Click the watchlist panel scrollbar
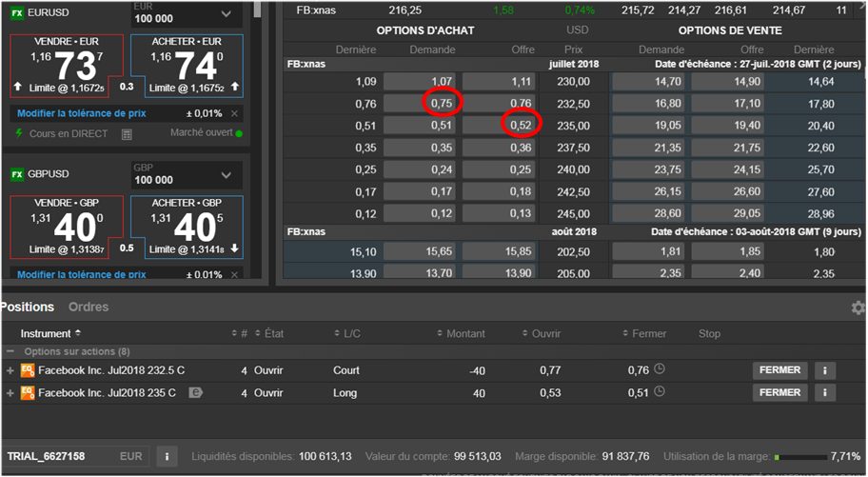The width and height of the screenshot is (868, 477). (x=257, y=10)
